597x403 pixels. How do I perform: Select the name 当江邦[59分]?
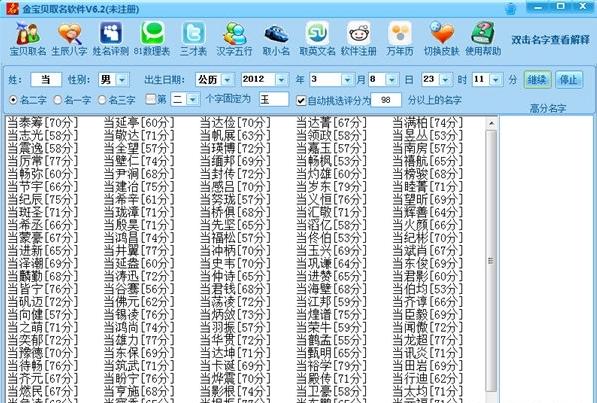[331, 302]
